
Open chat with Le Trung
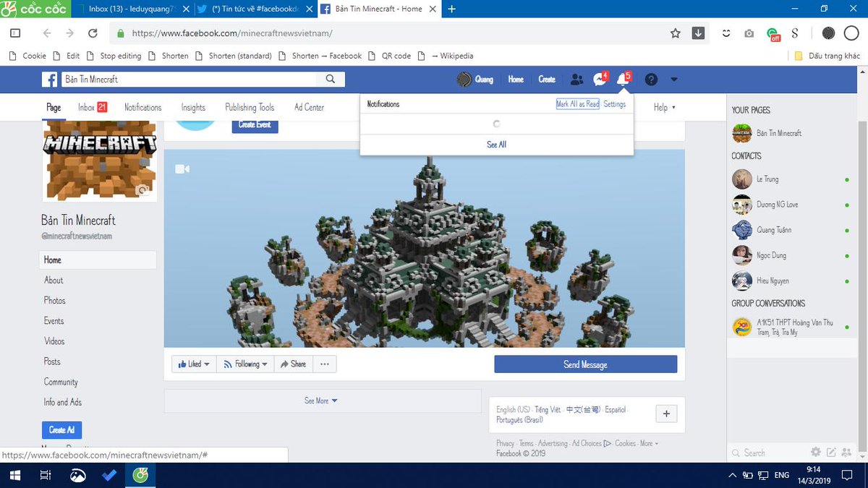(791, 179)
